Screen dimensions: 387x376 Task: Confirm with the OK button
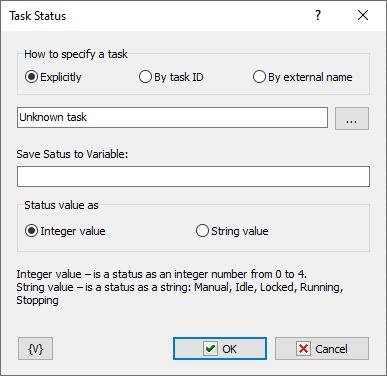[x=220, y=349]
